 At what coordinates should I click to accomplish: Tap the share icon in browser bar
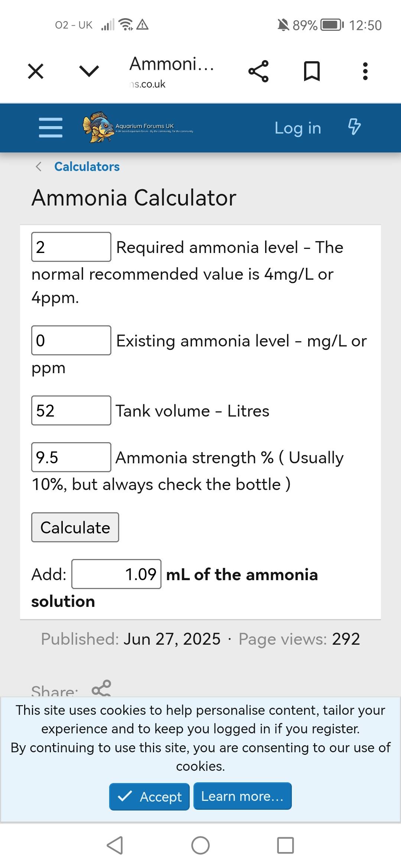coord(258,71)
